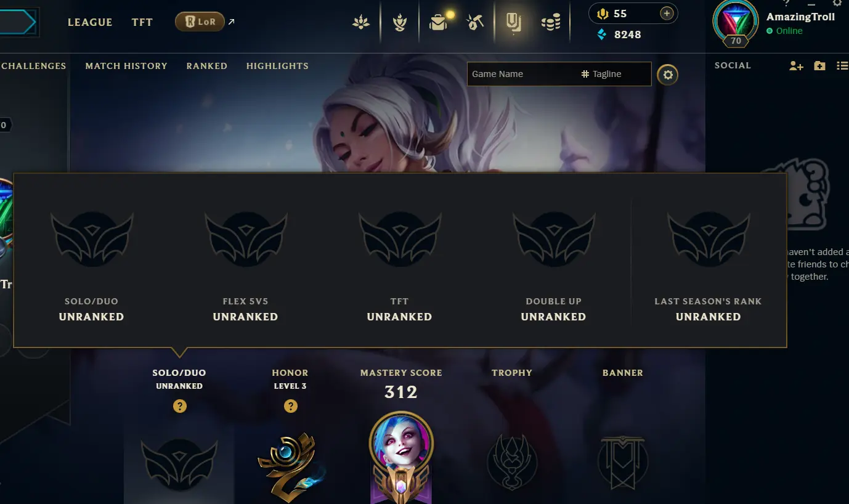Switch to the Ranked tab
The image size is (849, 504).
point(207,66)
